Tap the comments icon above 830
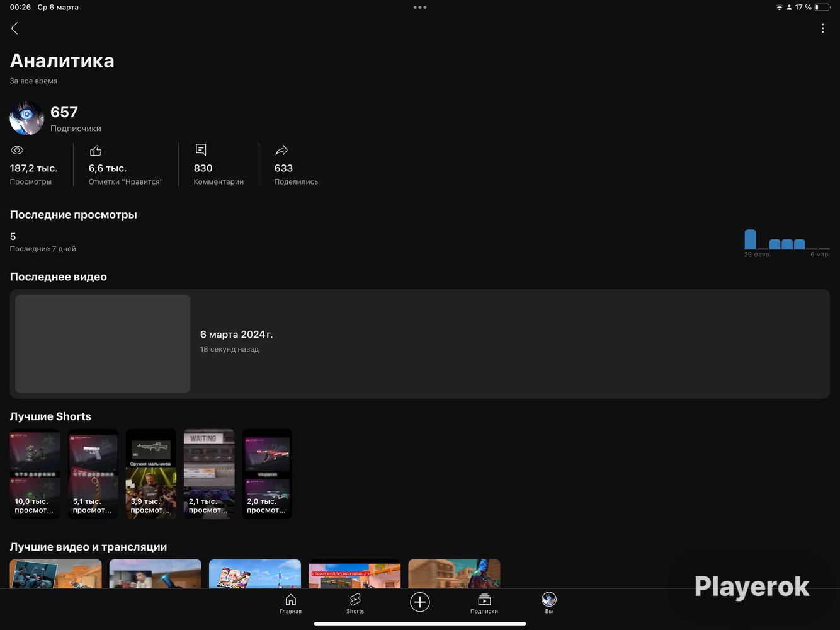Screen dimensions: 840x630 click(x=201, y=150)
